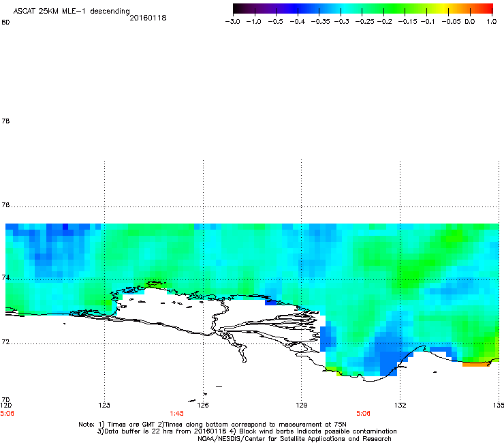Click the "-0.35" color scale label

click(321, 22)
